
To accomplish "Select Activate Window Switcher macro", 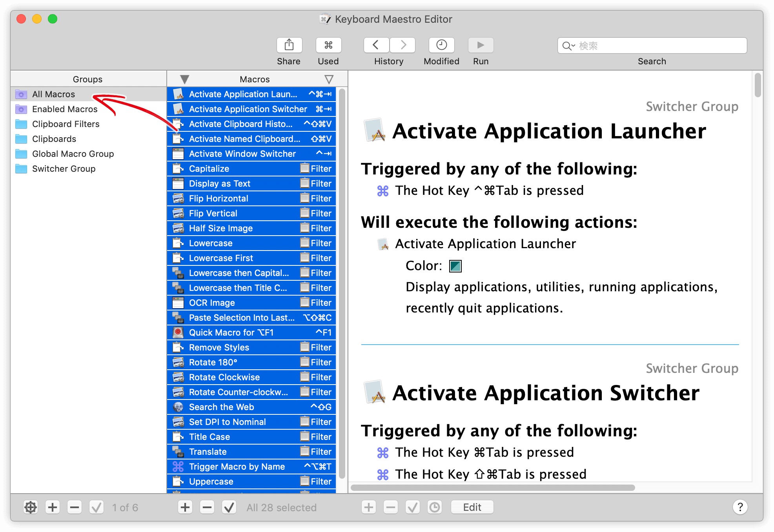I will [x=251, y=154].
